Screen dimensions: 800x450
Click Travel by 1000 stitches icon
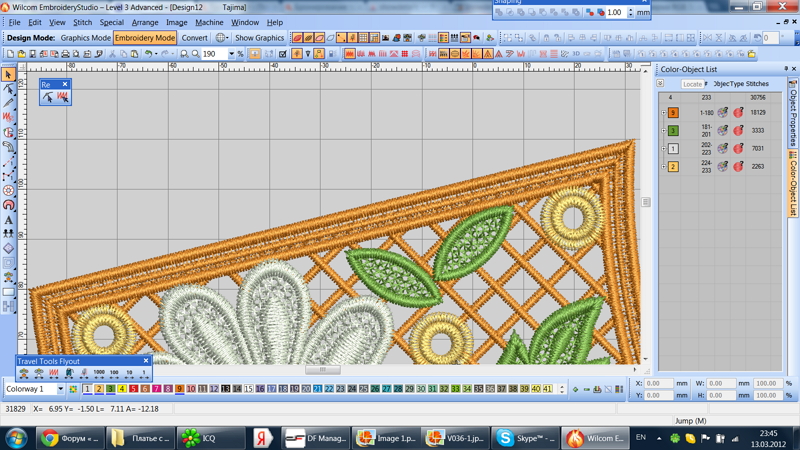(x=99, y=373)
